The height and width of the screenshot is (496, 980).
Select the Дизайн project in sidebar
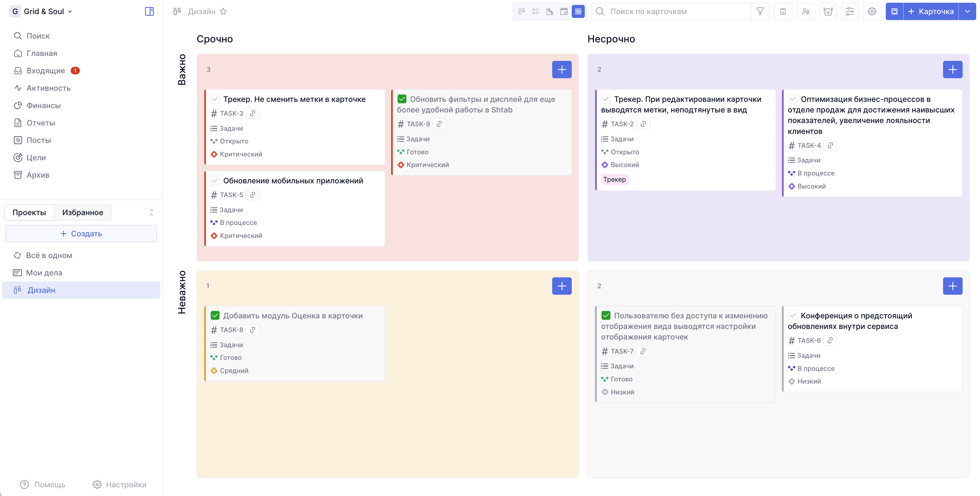point(81,290)
